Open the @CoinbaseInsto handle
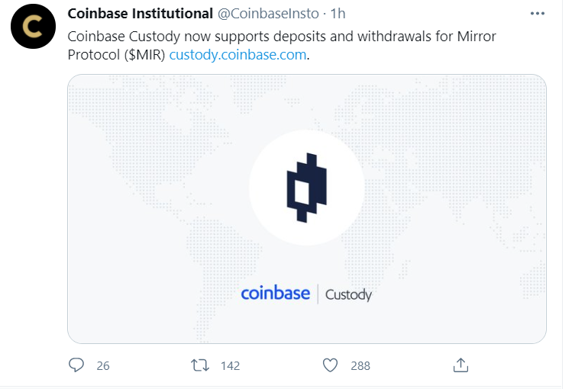588x389 pixels. (x=268, y=14)
